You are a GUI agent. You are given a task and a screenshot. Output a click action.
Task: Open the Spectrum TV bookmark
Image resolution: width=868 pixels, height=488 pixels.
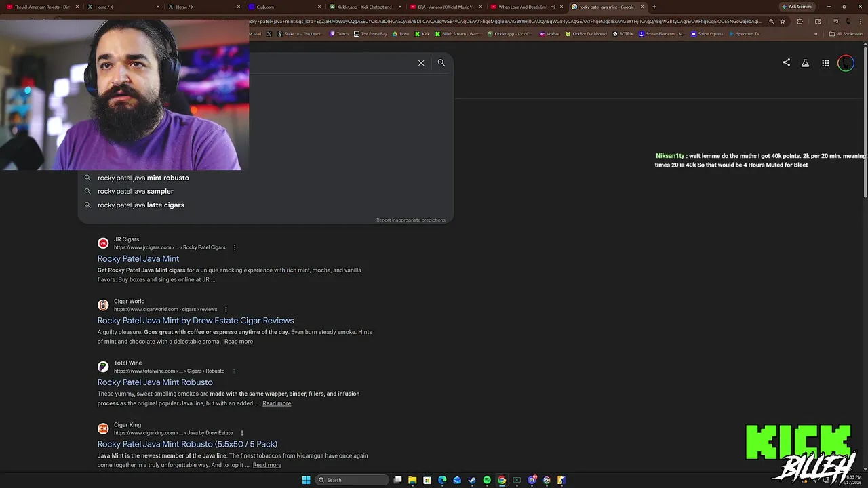pos(745,34)
